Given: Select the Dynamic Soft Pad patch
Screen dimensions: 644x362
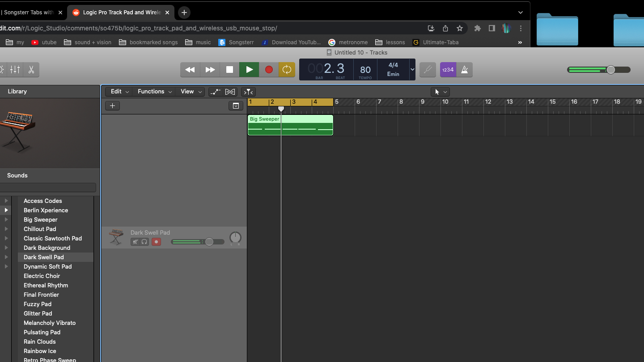Looking at the screenshot, I should point(48,266).
